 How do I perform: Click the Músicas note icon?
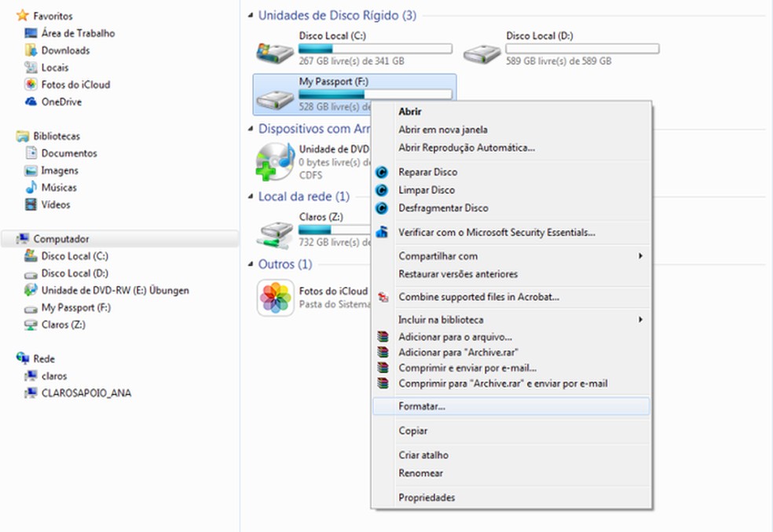point(31,187)
